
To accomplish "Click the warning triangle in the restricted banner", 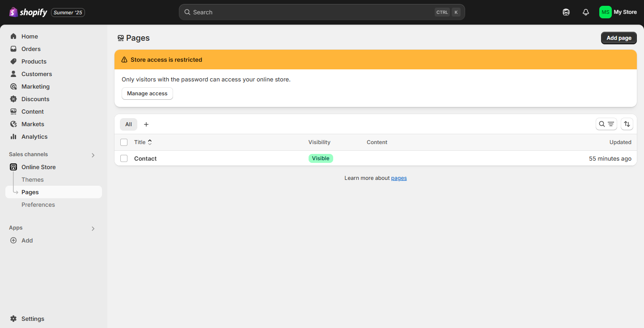I will 124,60.
